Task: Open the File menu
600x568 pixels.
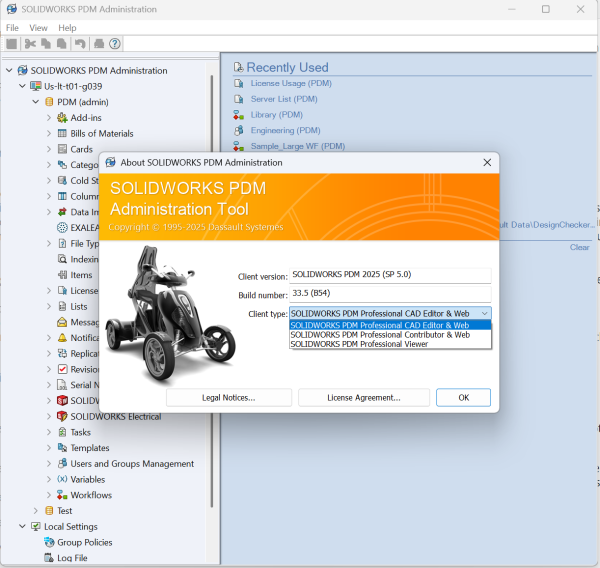Action: [12, 28]
